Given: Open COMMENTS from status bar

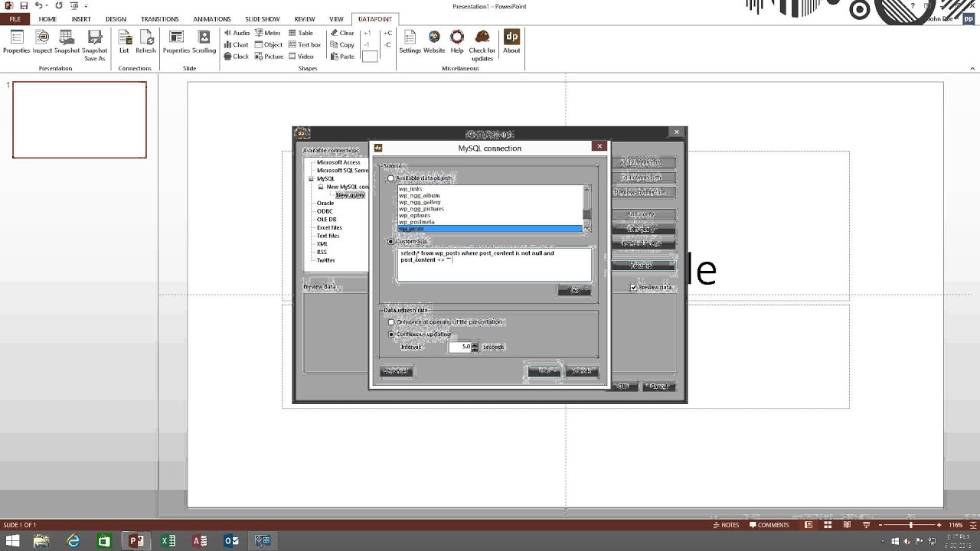Looking at the screenshot, I should [769, 525].
